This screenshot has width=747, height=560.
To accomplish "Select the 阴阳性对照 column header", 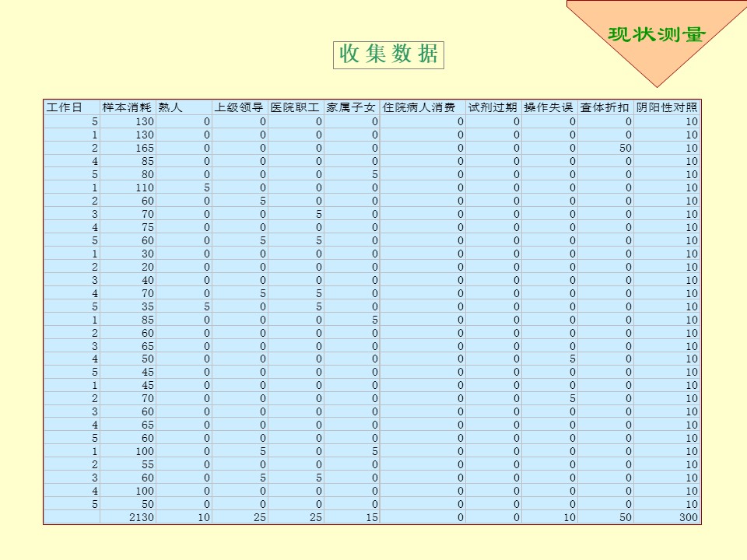I will pyautogui.click(x=667, y=107).
